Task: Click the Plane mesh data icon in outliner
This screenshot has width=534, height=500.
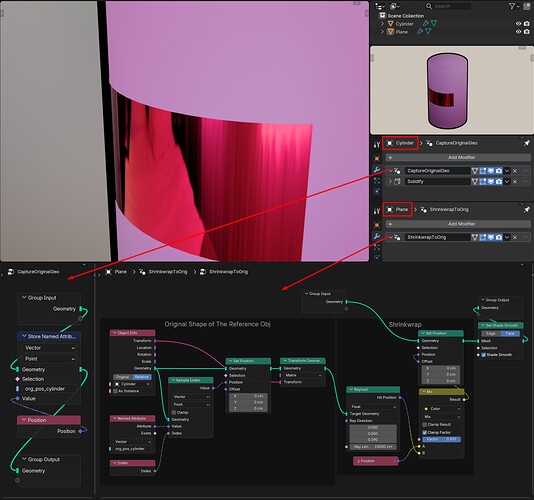Action: coord(428,32)
